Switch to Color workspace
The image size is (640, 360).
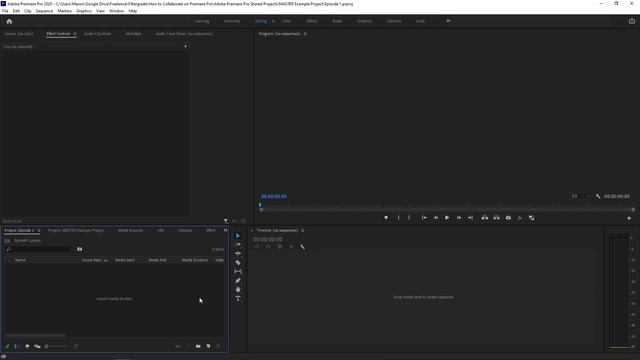(287, 21)
